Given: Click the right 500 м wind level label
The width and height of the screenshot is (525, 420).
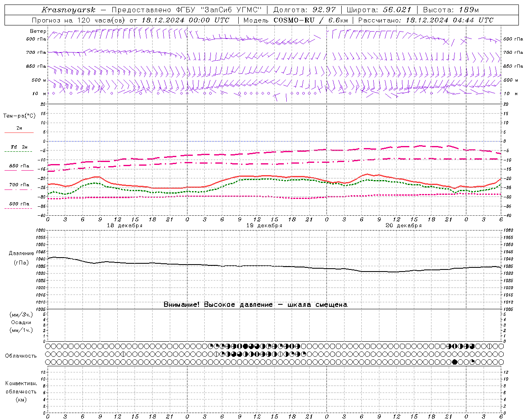Looking at the screenshot, I should click(510, 80).
